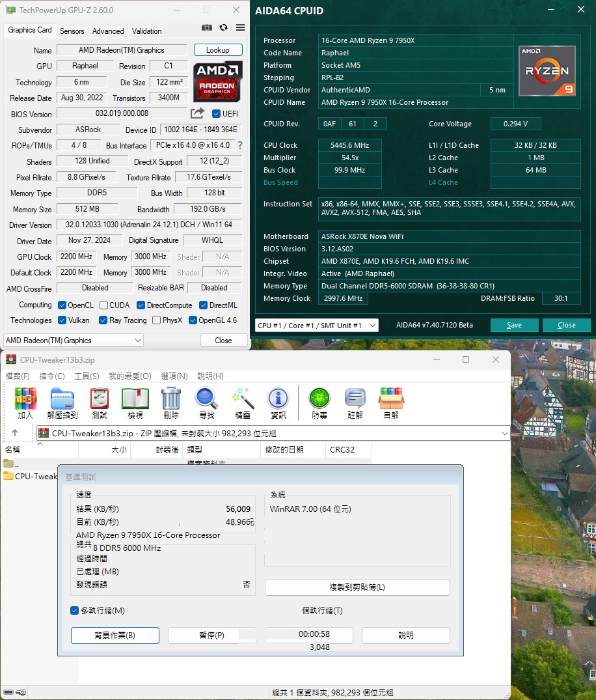Screen dimensions: 596x700
Task: Toggle the multithreading (多執行緒) checkbox
Action: [74, 610]
